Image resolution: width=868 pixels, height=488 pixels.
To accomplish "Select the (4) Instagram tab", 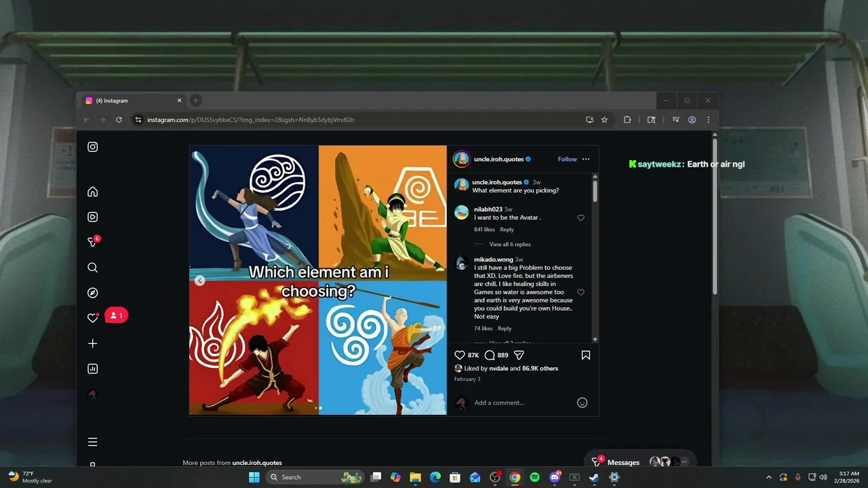I will click(x=133, y=100).
